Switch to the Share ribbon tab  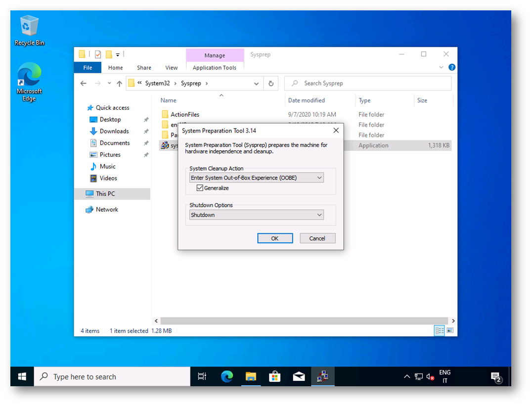144,68
